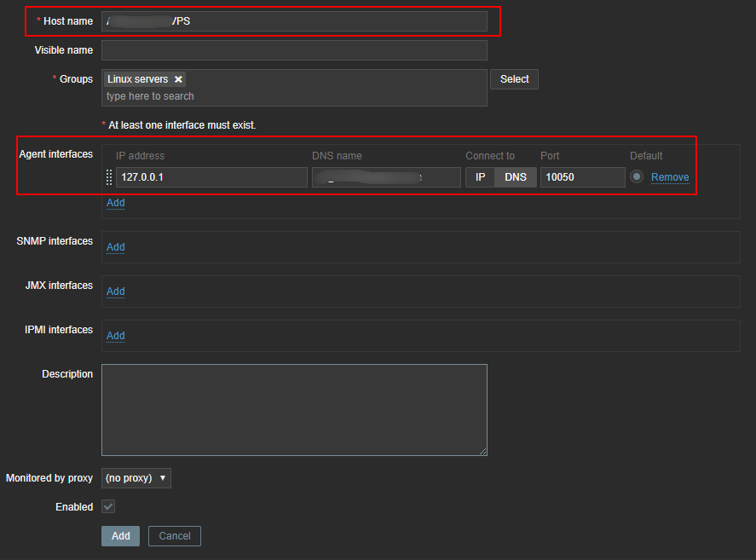The image size is (756, 560).
Task: Click the agent interface drag handle
Action: [109, 177]
